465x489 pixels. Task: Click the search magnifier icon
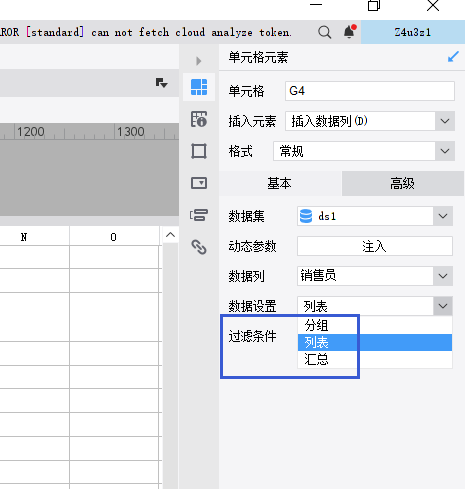point(324,32)
